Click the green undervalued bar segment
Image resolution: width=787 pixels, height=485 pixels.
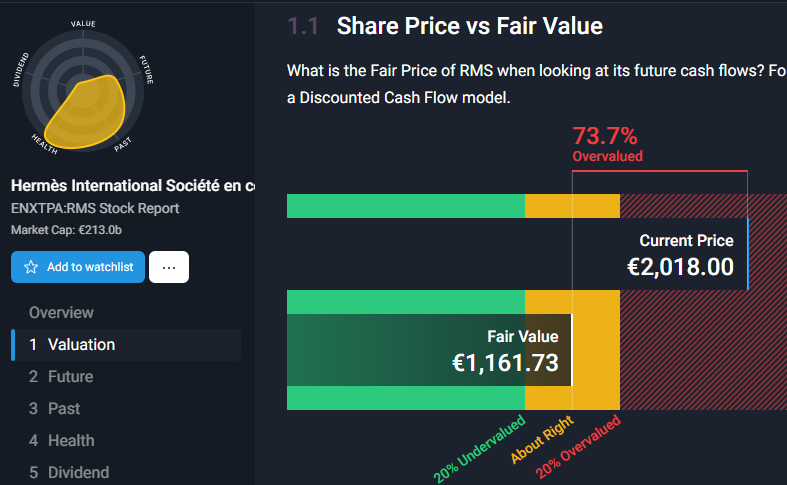[406, 206]
